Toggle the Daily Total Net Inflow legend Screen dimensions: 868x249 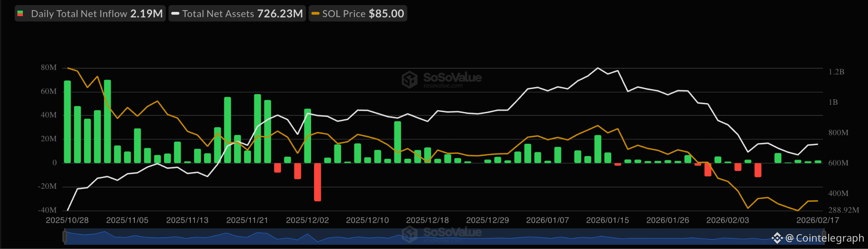click(x=90, y=14)
